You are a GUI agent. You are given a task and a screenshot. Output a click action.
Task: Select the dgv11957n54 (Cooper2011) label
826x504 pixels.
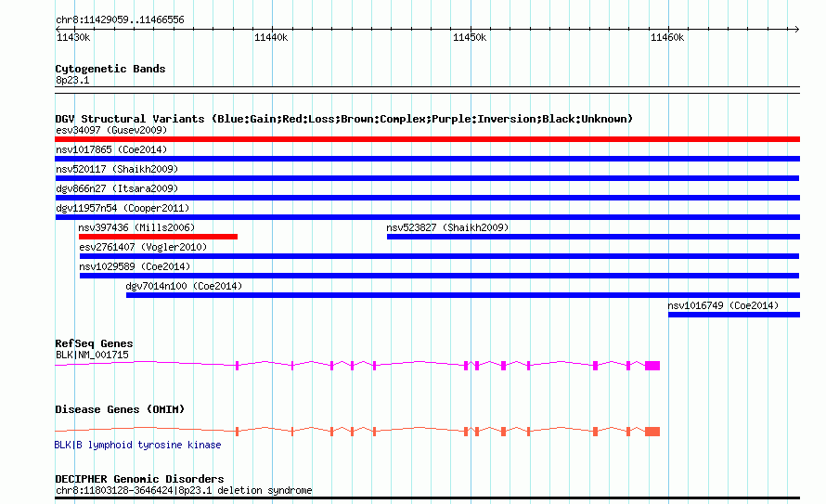123,208
